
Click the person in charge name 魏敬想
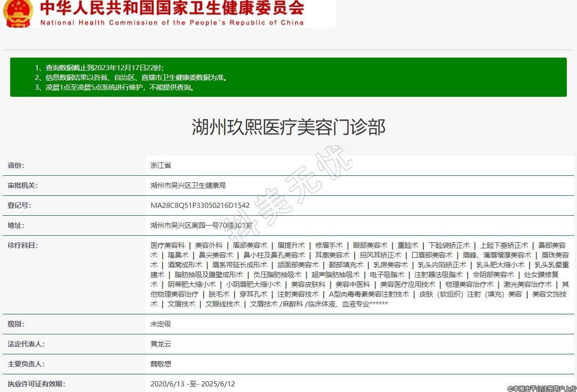(161, 364)
